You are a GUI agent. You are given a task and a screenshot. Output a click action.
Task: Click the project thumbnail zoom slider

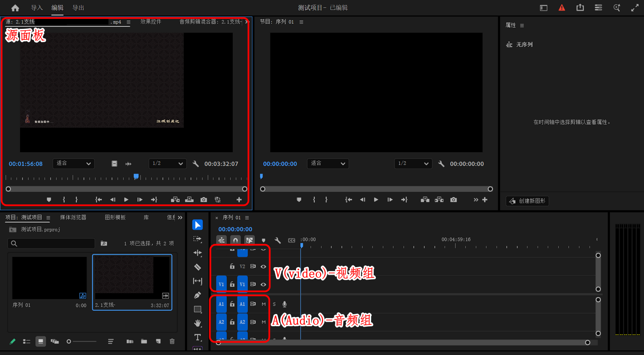[x=82, y=341]
